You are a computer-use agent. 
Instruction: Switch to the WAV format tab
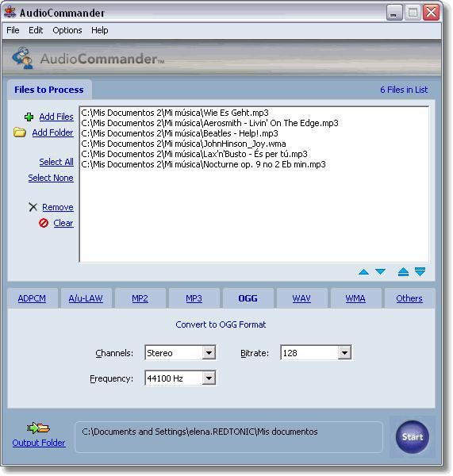tap(301, 298)
